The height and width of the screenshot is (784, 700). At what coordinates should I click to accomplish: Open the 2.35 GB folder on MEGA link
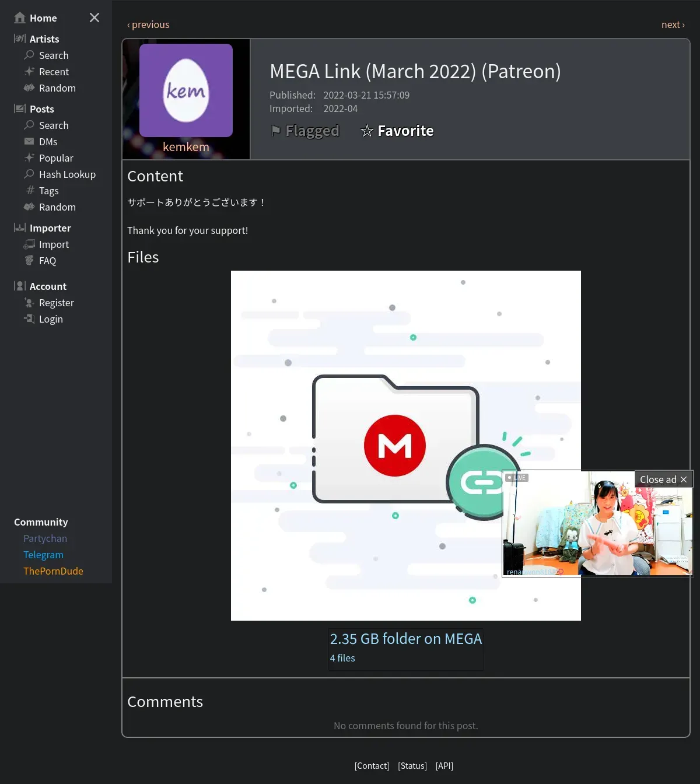pos(406,639)
